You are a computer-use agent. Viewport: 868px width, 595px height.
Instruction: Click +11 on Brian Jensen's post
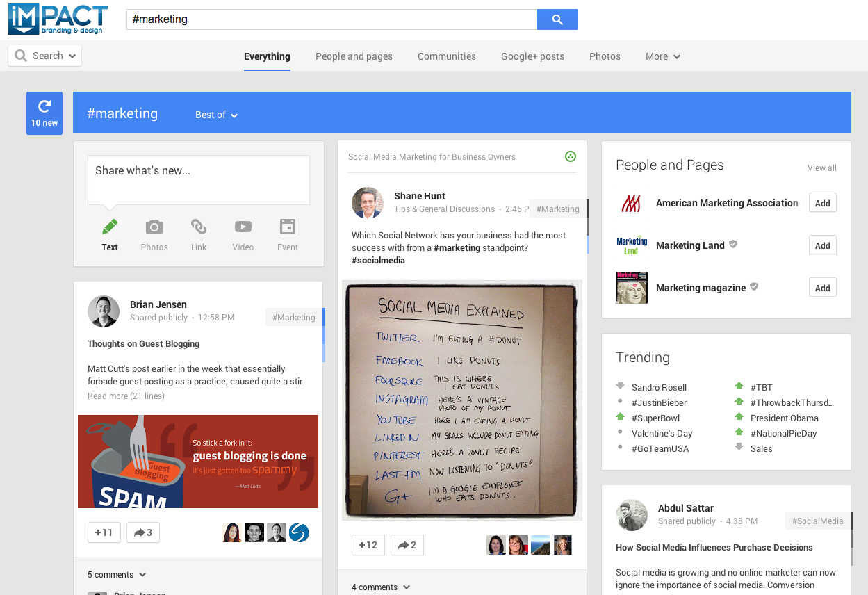click(104, 532)
